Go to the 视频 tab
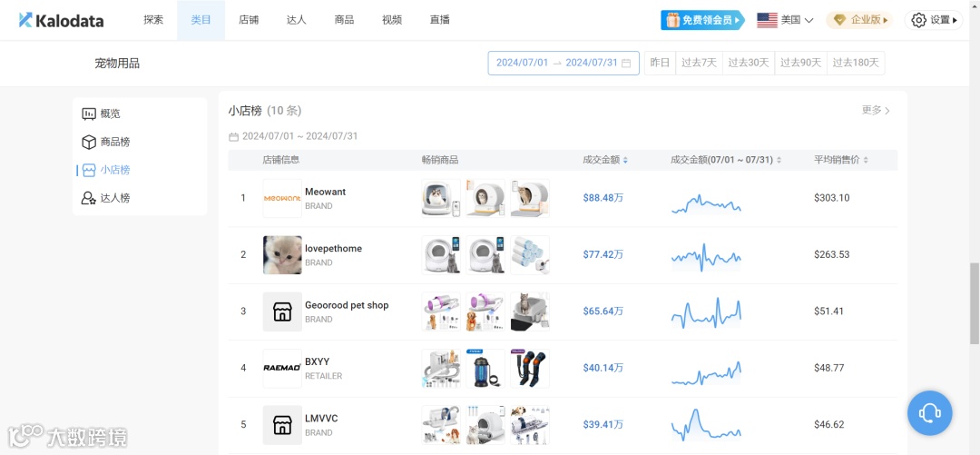 392,20
